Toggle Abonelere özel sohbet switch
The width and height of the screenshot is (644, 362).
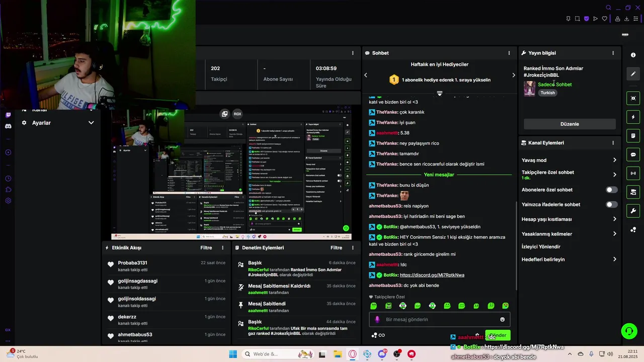tap(611, 190)
